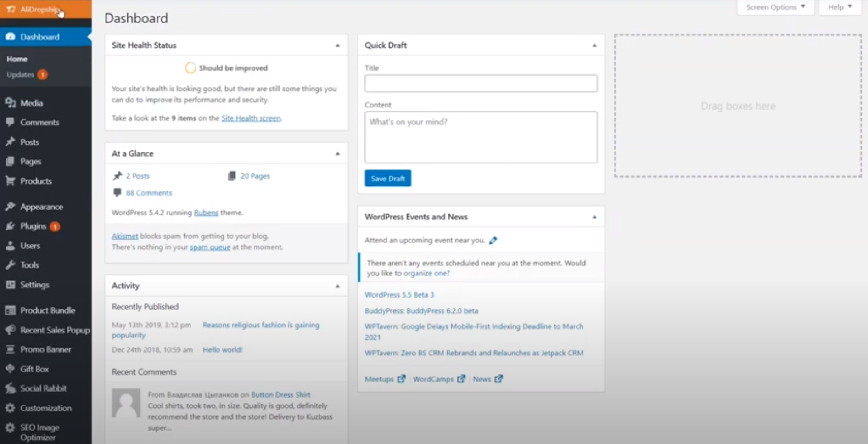Click the Quick Draft Title input field
Viewport: 868px width, 444px height.
(481, 84)
